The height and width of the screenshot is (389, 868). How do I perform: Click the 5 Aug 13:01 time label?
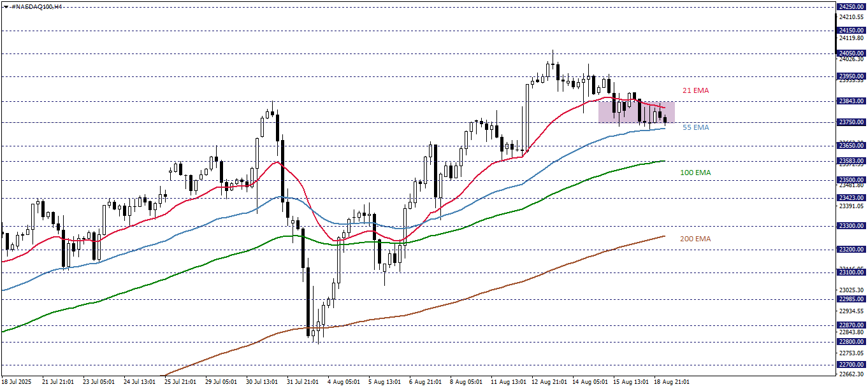385,382
